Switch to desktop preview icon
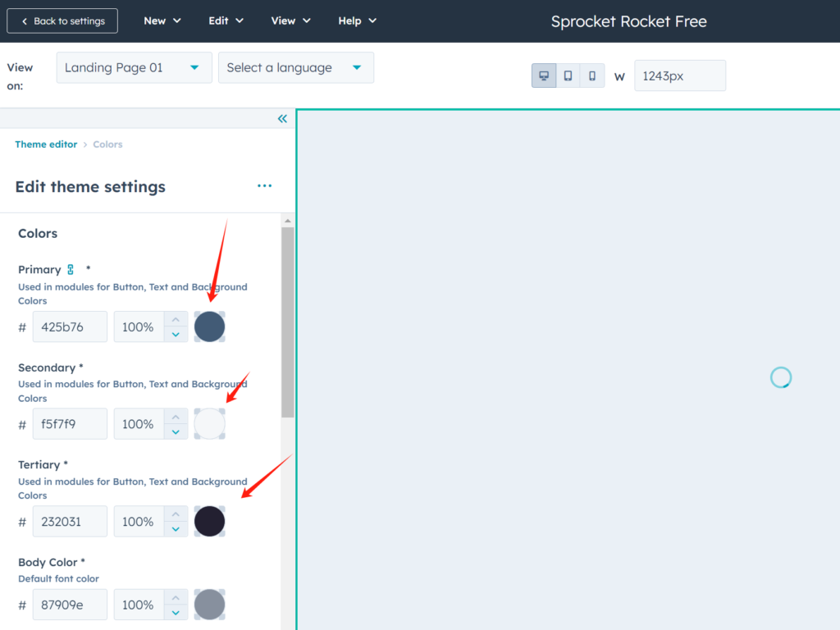This screenshot has width=840, height=630. 544,76
